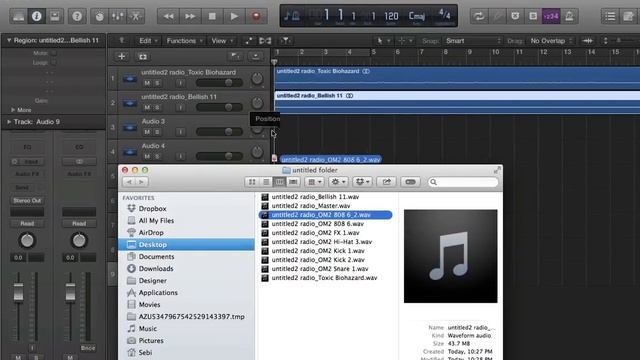Switch Finder to list view
Screen dimensions: 640x360
pyautogui.click(x=266, y=182)
